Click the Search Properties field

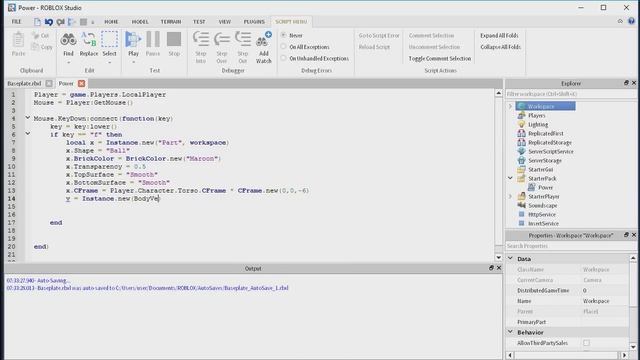pyautogui.click(x=570, y=246)
